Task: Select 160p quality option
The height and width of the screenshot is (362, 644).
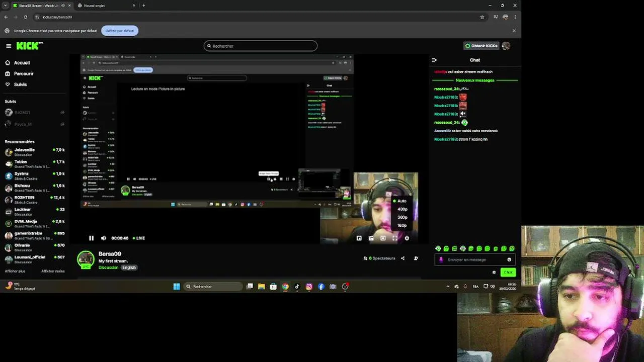Action: point(402,225)
